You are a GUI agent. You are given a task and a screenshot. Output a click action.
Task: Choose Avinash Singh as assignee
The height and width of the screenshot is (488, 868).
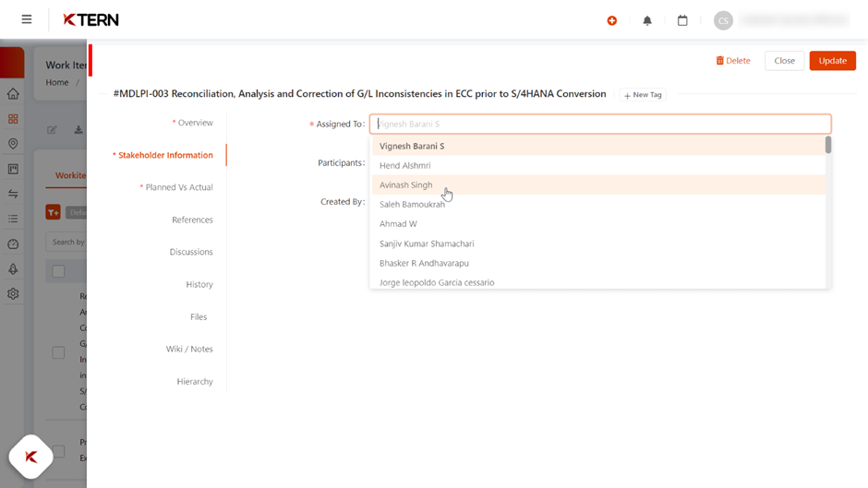[x=598, y=184]
